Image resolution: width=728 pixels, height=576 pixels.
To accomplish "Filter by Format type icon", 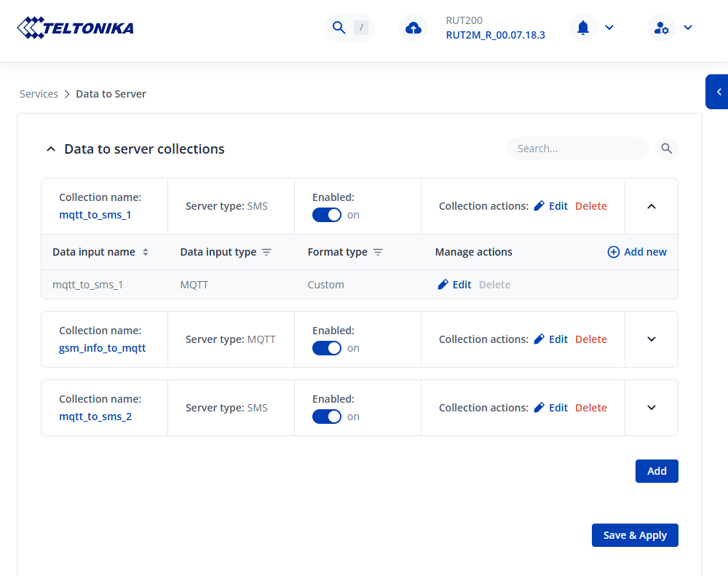I will 378,252.
